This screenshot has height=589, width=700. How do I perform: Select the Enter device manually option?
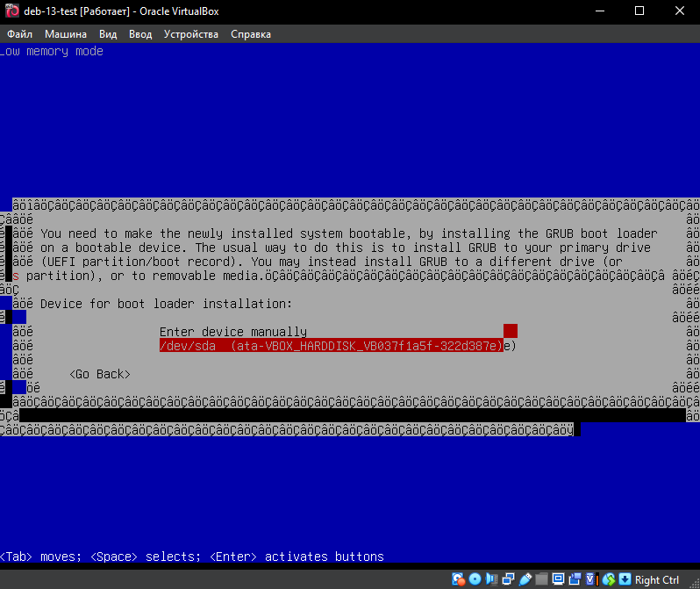233,332
